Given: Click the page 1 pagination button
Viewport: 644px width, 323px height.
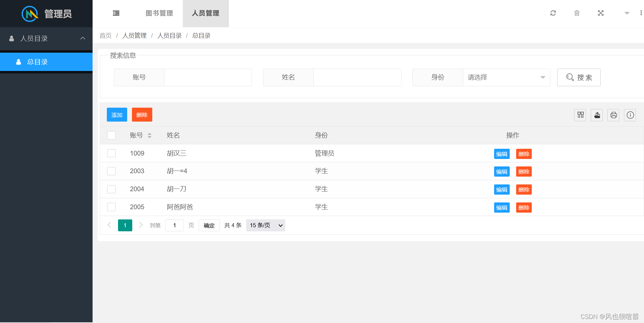Looking at the screenshot, I should pyautogui.click(x=125, y=225).
